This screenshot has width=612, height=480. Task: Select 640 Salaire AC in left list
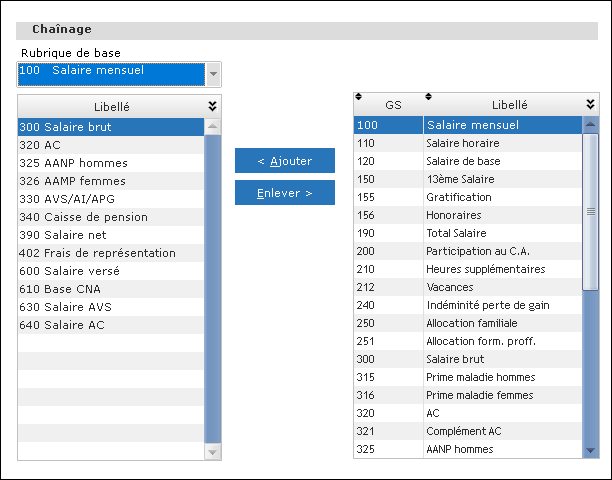point(110,325)
